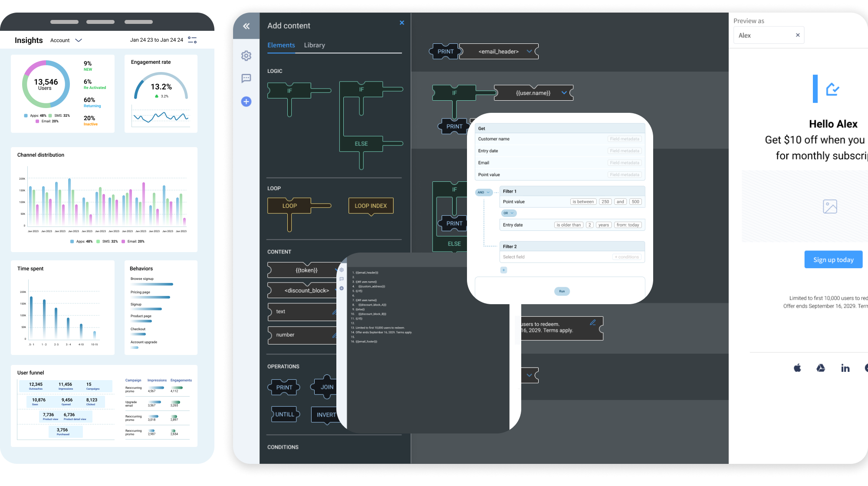Open Insights filter settings icon
Screen dimensions: 868x486
click(192, 40)
